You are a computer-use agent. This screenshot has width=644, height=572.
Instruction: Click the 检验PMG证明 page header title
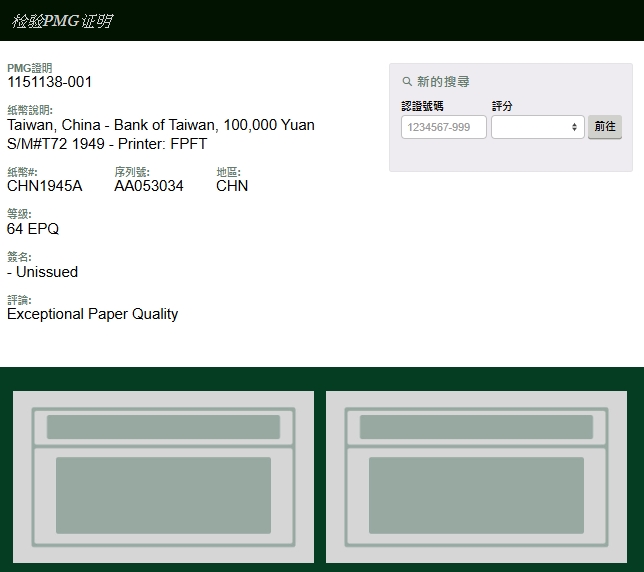[x=62, y=21]
